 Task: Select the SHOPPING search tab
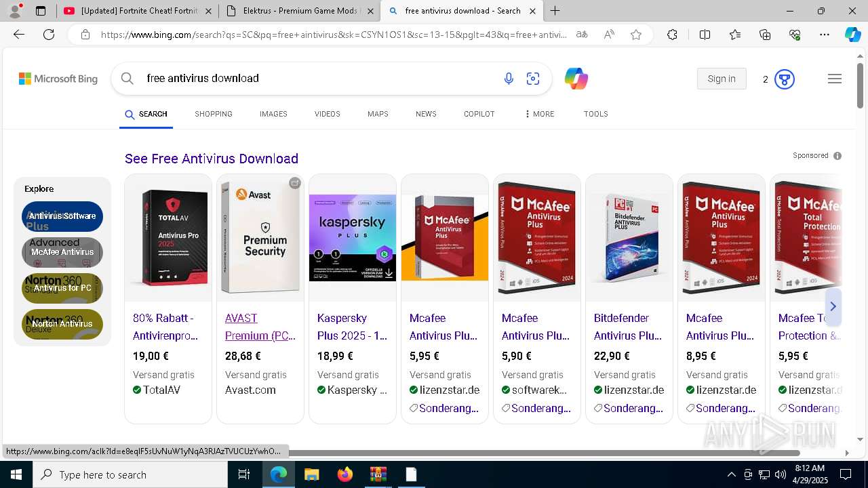pos(214,114)
